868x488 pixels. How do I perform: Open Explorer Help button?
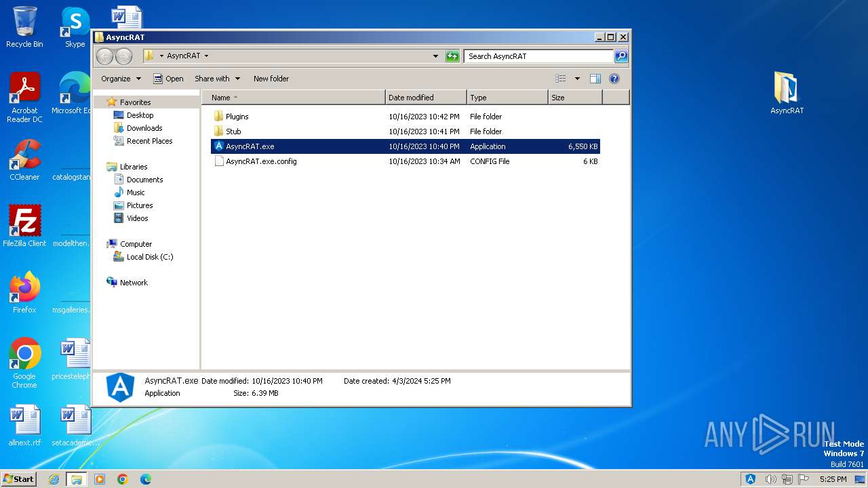click(x=614, y=79)
